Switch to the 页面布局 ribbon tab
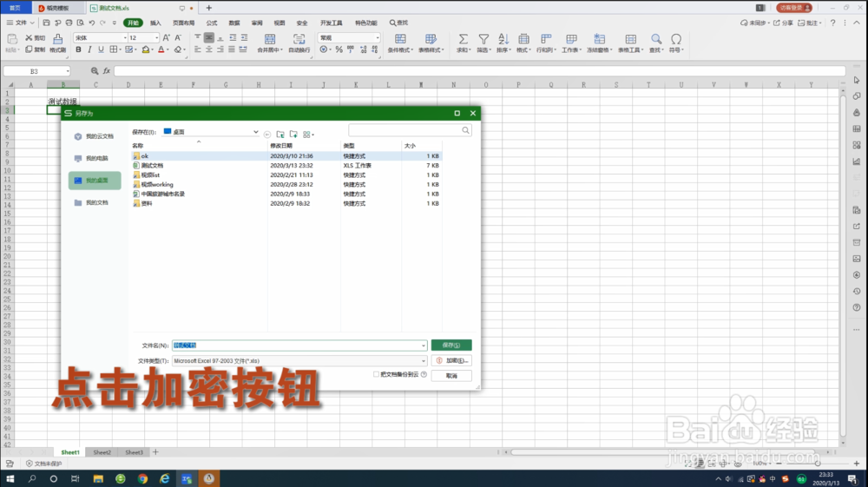Image resolution: width=868 pixels, height=487 pixels. click(x=183, y=23)
